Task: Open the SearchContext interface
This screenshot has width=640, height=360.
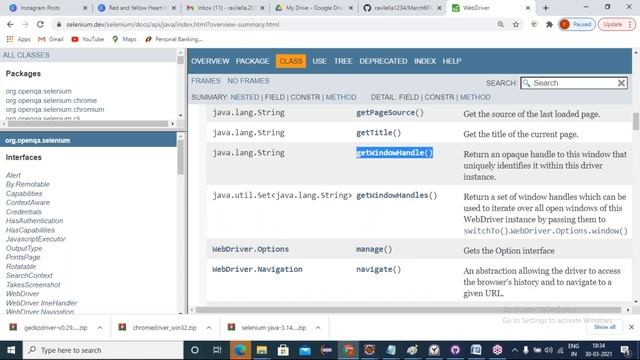Action: 29,276
